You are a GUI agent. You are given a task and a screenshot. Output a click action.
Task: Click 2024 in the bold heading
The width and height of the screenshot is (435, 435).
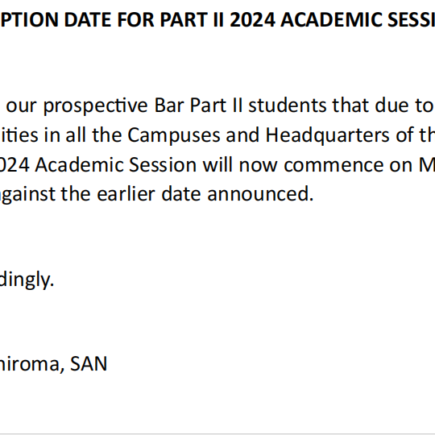pos(253,20)
